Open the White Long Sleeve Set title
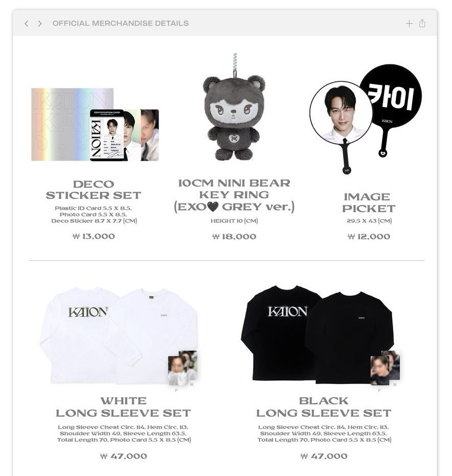Screen dimensions: 452x476 (x=123, y=407)
